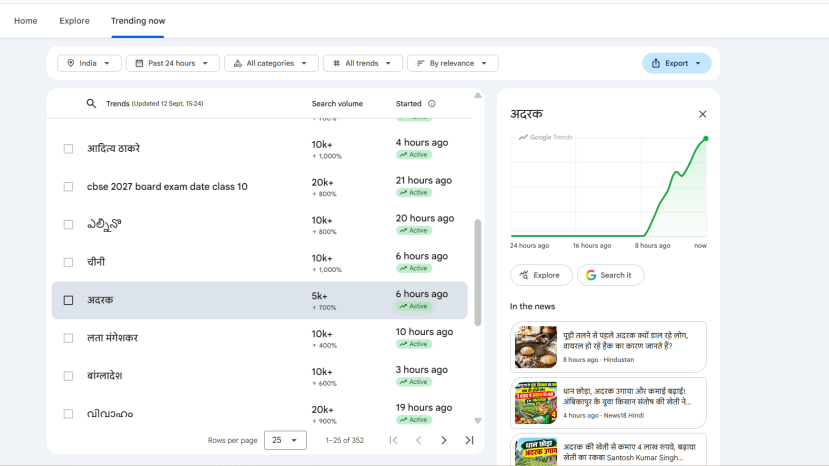Go to the previous page of trends

pyautogui.click(x=418, y=440)
